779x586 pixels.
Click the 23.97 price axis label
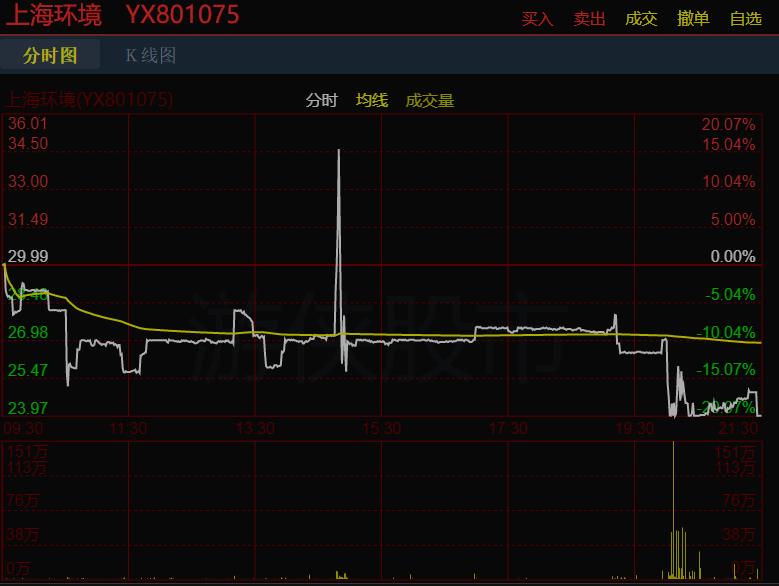pos(28,408)
